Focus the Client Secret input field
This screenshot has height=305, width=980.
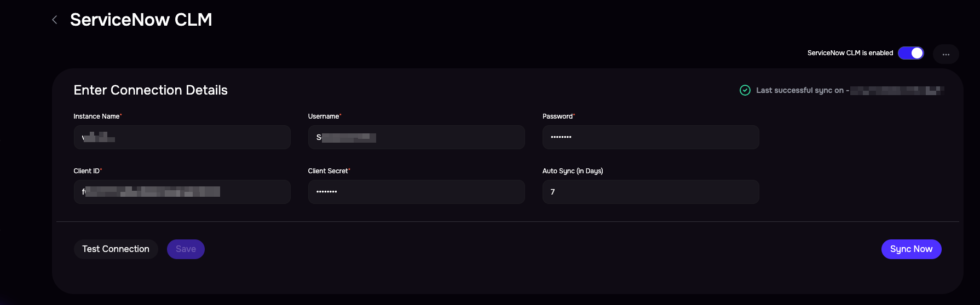[x=416, y=192]
